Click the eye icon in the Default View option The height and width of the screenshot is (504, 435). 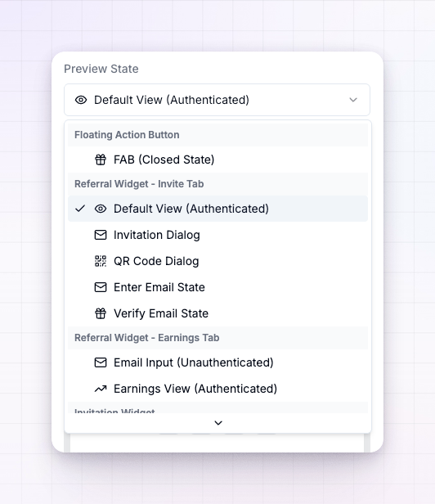pos(101,209)
